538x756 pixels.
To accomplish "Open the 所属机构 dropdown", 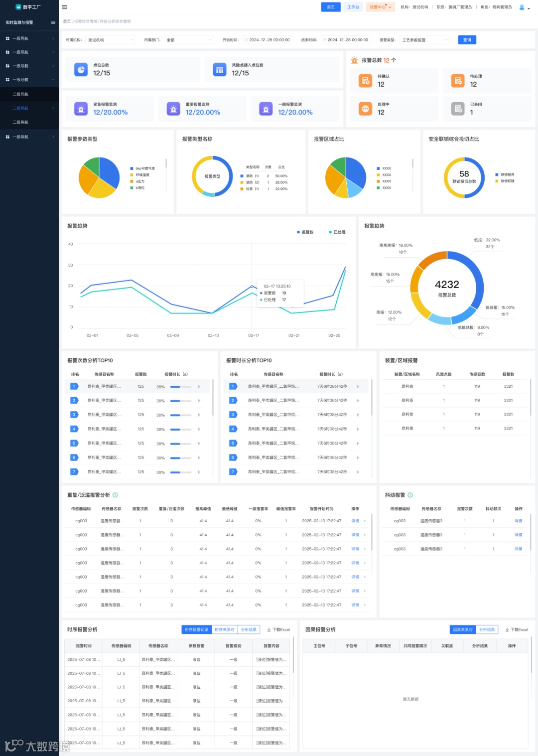I will click(x=111, y=40).
